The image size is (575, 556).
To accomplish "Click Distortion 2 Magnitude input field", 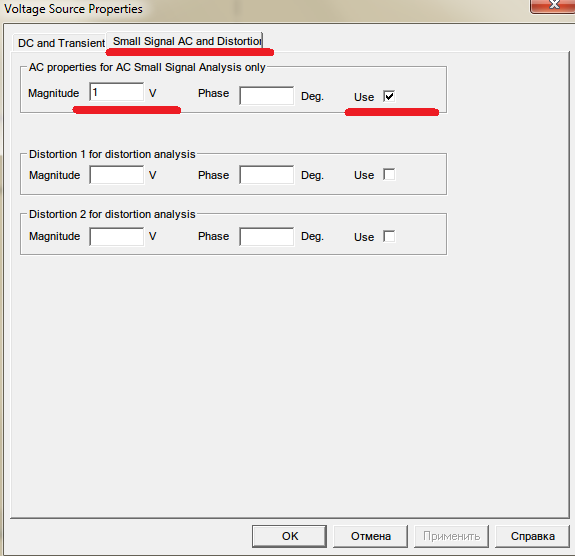I will click(117, 237).
